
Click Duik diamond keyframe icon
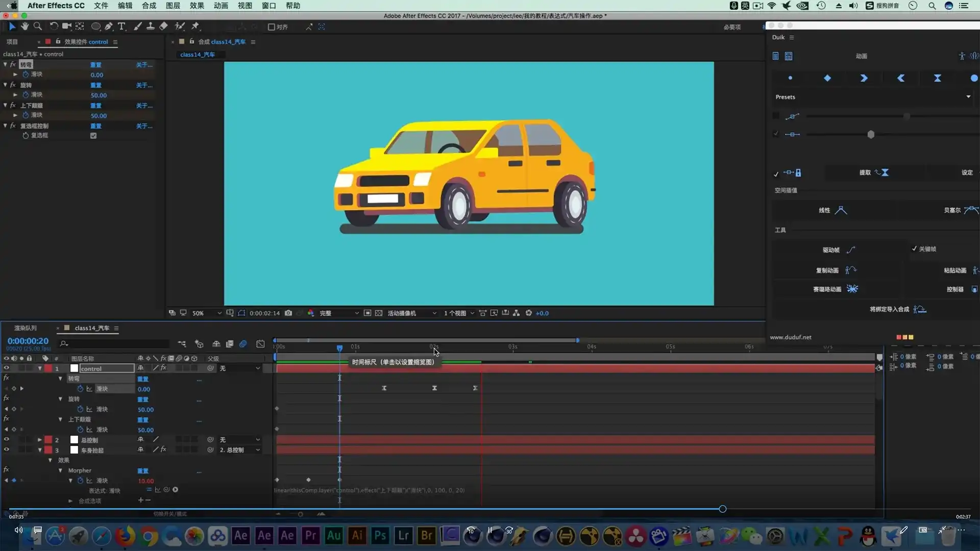tap(827, 78)
